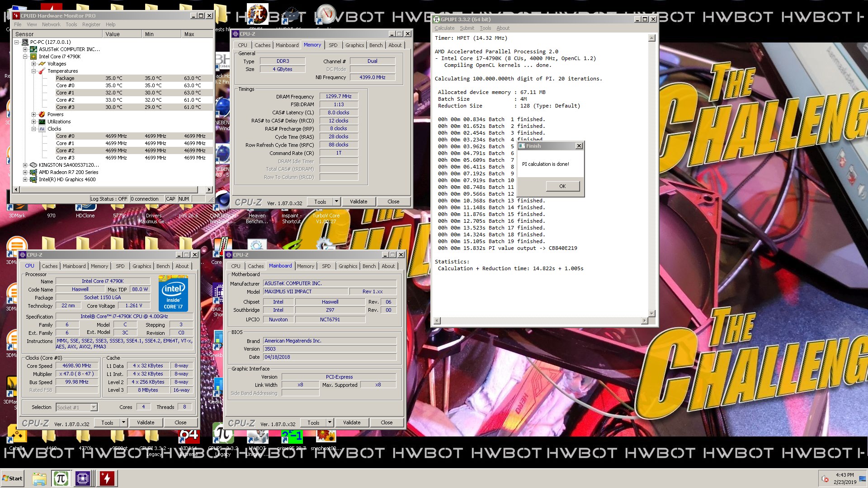
Task: Click the GPUPI vertical scrollbar down arrow
Action: click(x=651, y=313)
